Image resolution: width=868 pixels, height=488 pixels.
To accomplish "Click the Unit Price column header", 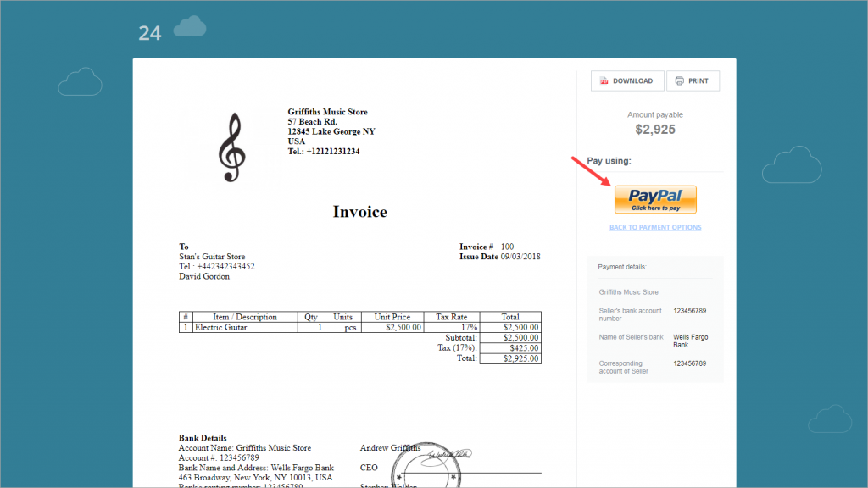I will click(x=392, y=317).
